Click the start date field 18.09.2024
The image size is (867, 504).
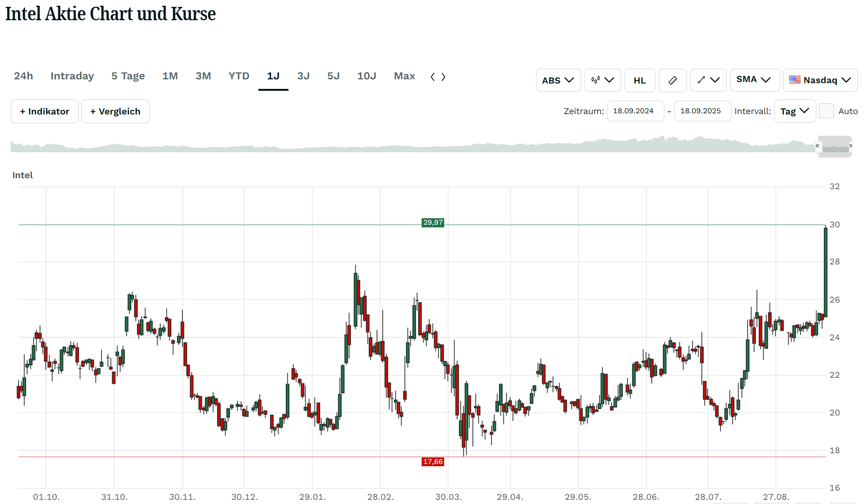coord(635,111)
